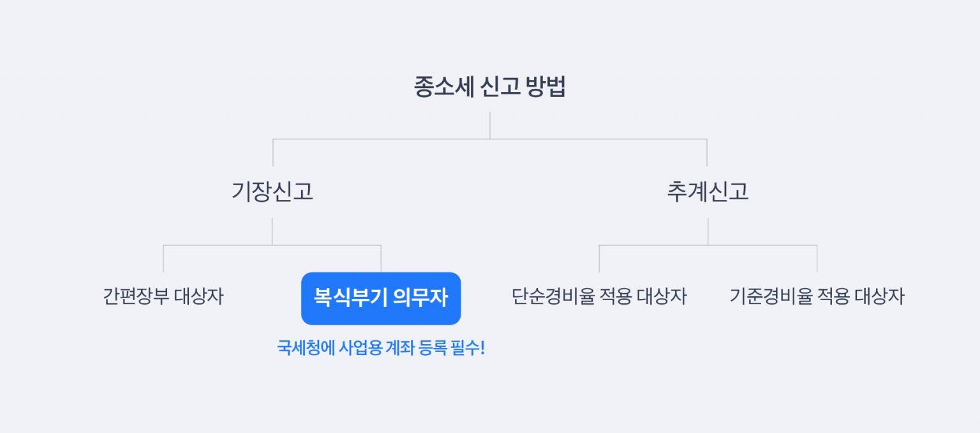The width and height of the screenshot is (980, 433).
Task: Click the 종소세 신고 방법 title
Action: [x=489, y=87]
